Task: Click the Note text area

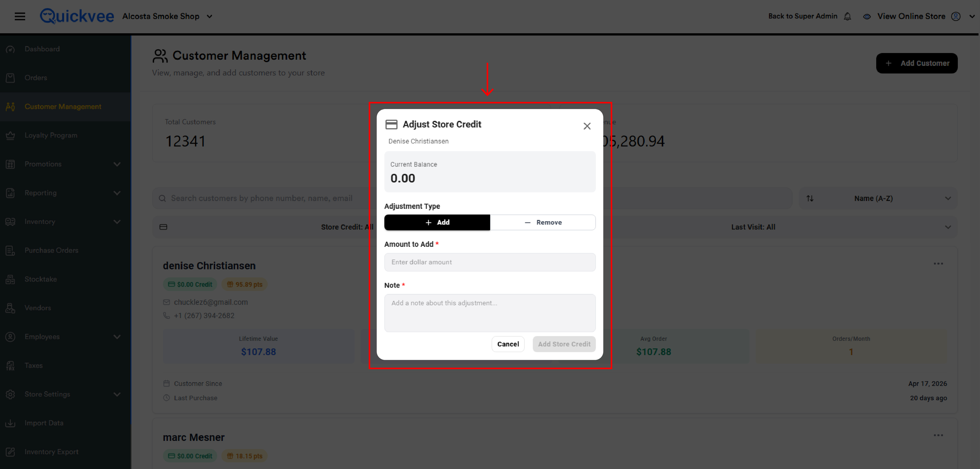Action: pos(490,313)
